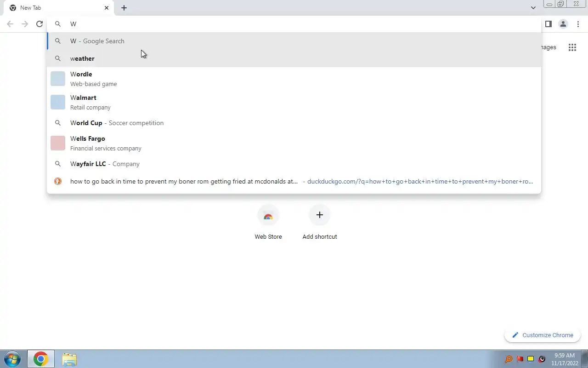This screenshot has height=368, width=588.
Task: Click the search icon beside Wayfair LLC
Action: (58, 164)
